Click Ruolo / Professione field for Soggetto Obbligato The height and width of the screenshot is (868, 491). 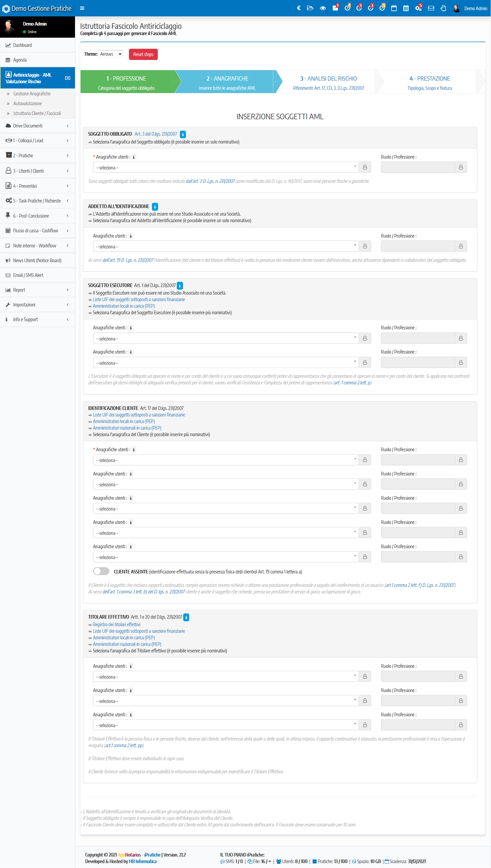click(417, 167)
